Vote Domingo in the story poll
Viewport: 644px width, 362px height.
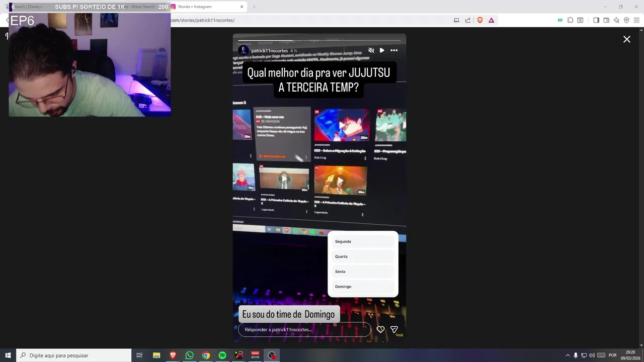point(363,287)
